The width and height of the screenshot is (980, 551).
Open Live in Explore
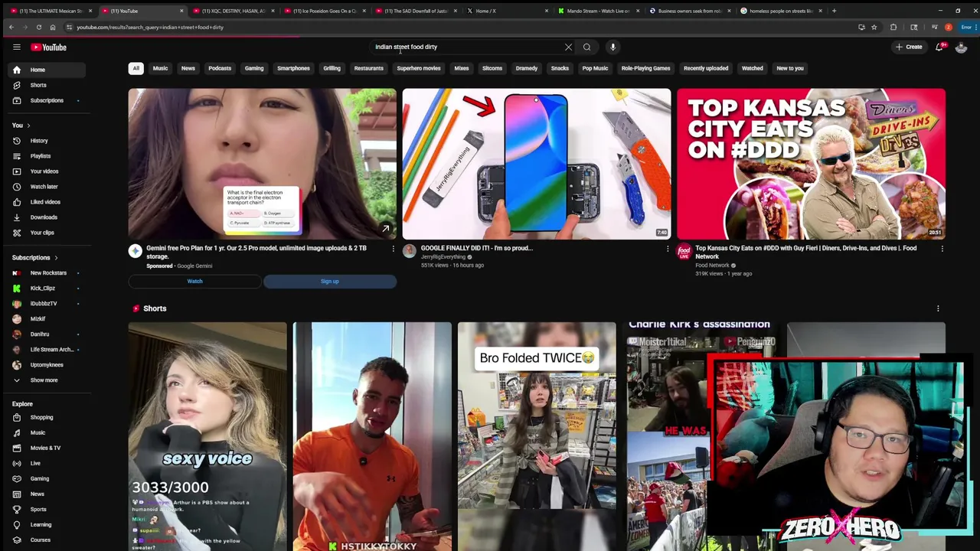46,464
